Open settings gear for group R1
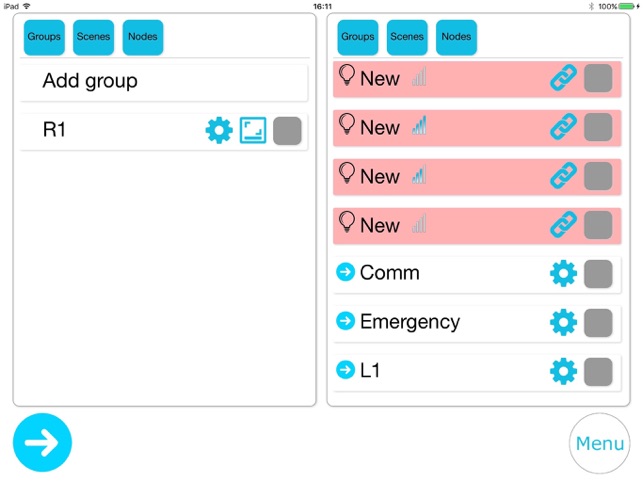Viewport: 643px width, 482px height. tap(219, 130)
